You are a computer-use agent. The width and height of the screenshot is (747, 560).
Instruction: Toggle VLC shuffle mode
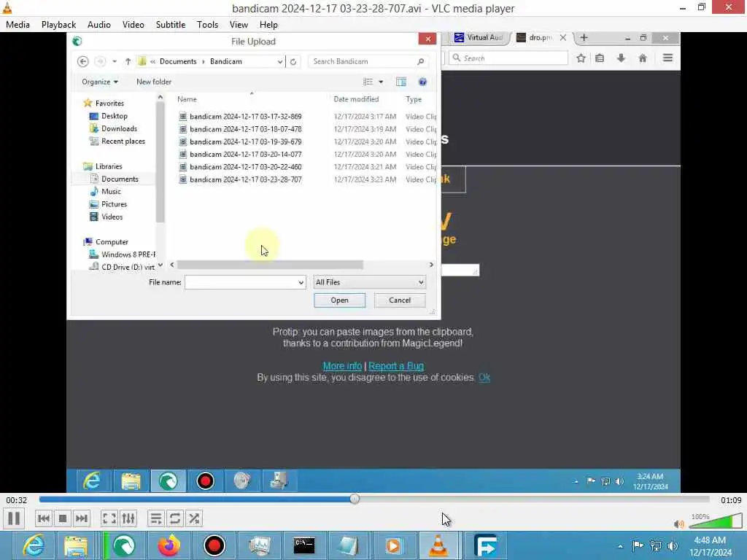[x=194, y=518]
